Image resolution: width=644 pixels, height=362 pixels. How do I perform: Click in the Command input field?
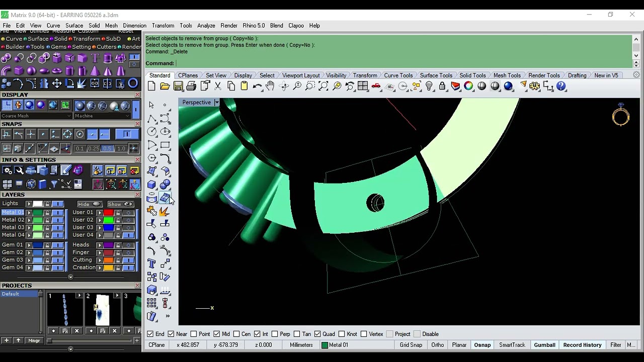pos(403,63)
